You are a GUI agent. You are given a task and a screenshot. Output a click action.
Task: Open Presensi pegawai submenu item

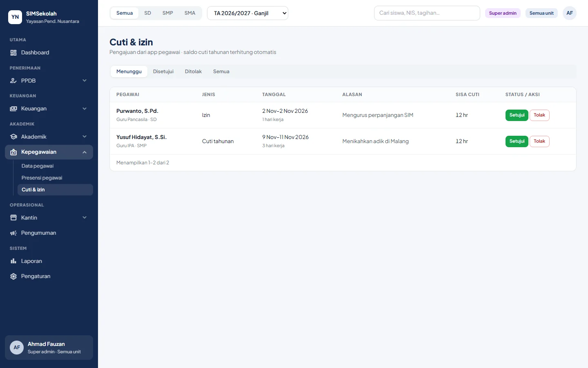pos(55,178)
